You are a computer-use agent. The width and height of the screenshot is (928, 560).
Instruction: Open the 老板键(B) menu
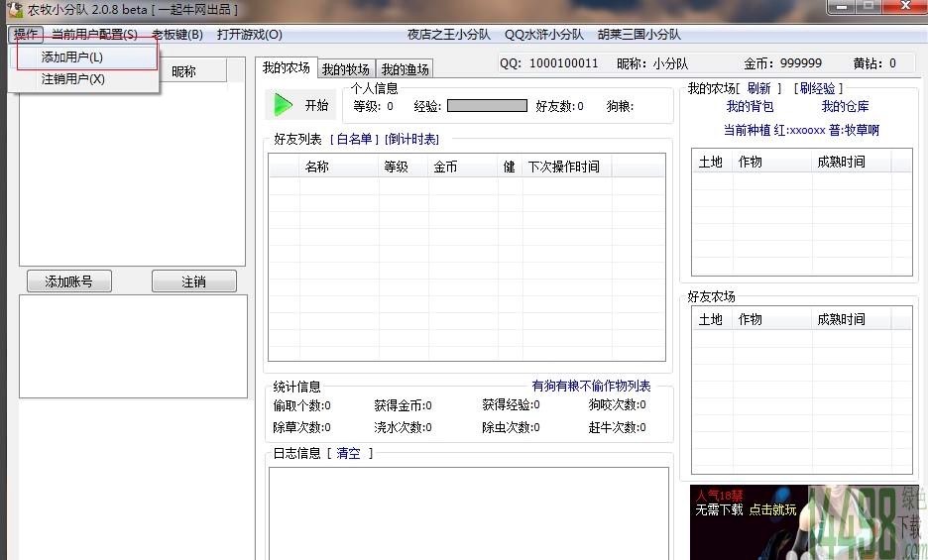coord(176,35)
